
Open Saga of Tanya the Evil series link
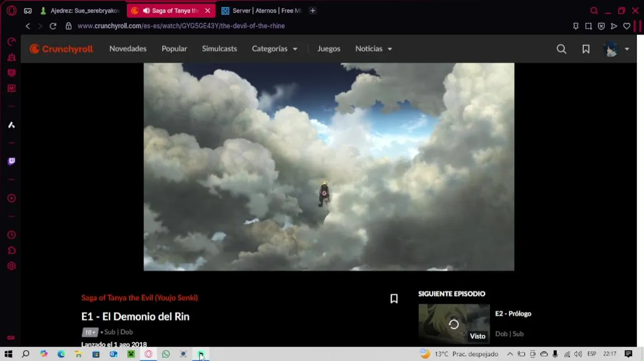point(139,298)
